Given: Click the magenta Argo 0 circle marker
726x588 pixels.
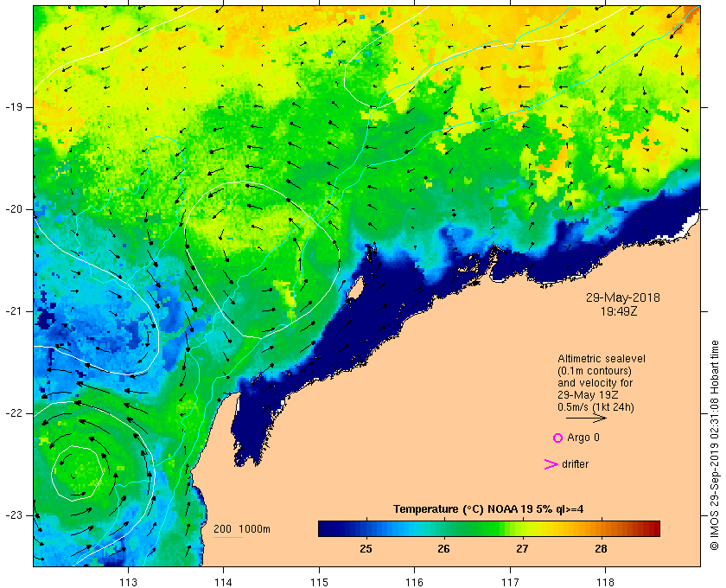Looking at the screenshot, I should tap(558, 438).
